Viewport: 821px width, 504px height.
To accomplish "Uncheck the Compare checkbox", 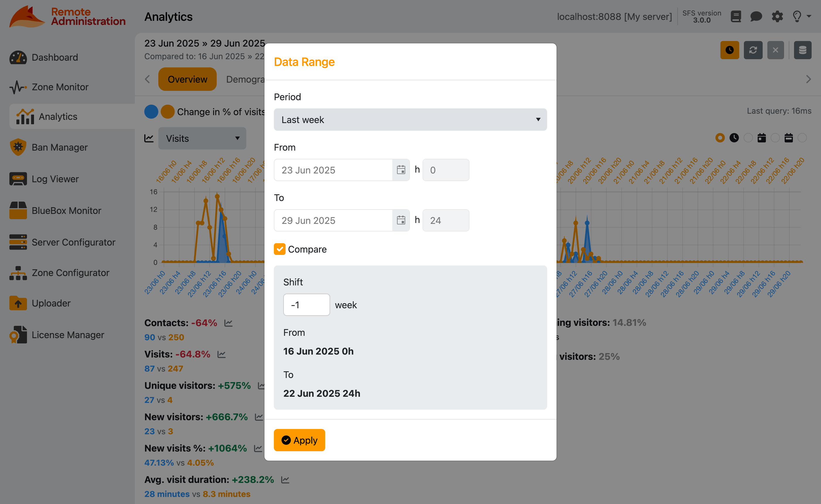I will (x=280, y=249).
